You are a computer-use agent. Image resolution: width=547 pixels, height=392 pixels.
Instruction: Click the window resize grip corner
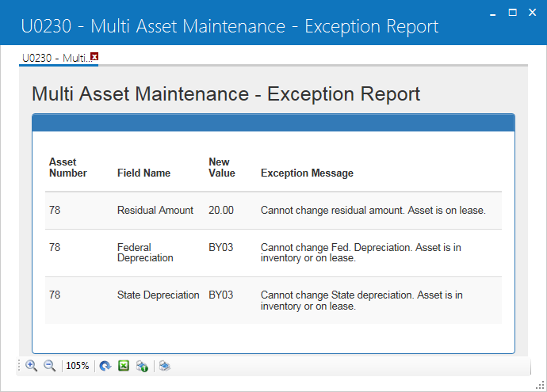tap(540, 386)
